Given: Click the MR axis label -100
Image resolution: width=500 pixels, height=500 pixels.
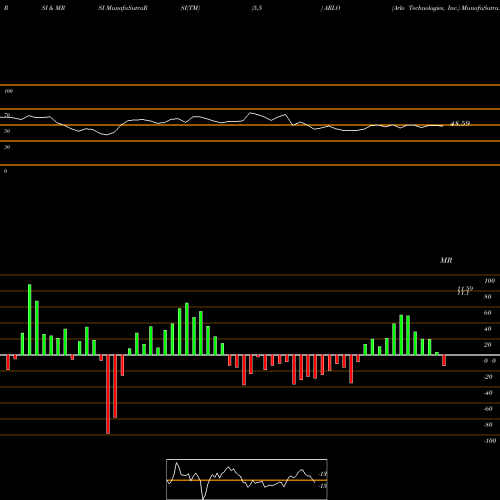Looking at the screenshot, I should (490, 441).
